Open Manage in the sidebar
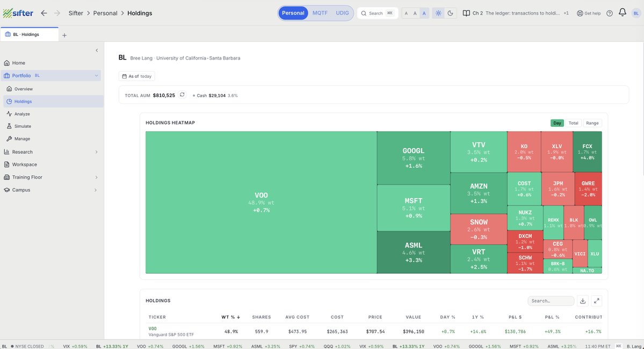This screenshot has width=644, height=349. pyautogui.click(x=22, y=139)
